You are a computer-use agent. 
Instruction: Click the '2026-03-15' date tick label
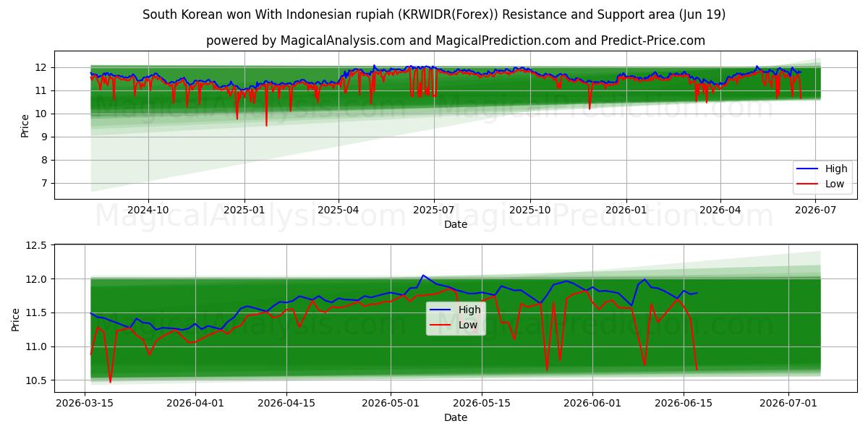click(85, 404)
